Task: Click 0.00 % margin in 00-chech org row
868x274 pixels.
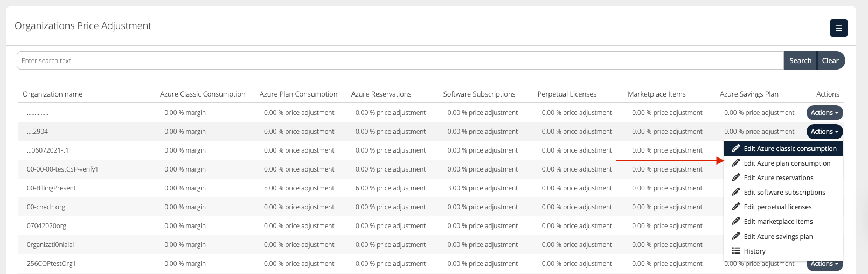Action: (185, 207)
